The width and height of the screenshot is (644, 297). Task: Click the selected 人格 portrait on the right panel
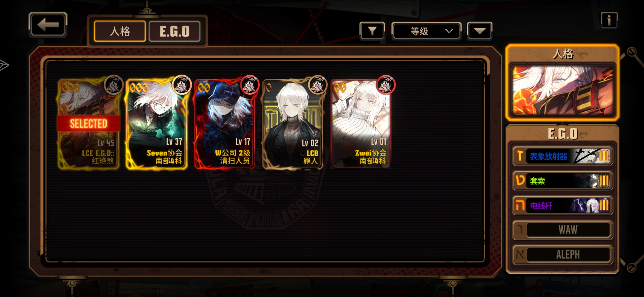pyautogui.click(x=563, y=91)
